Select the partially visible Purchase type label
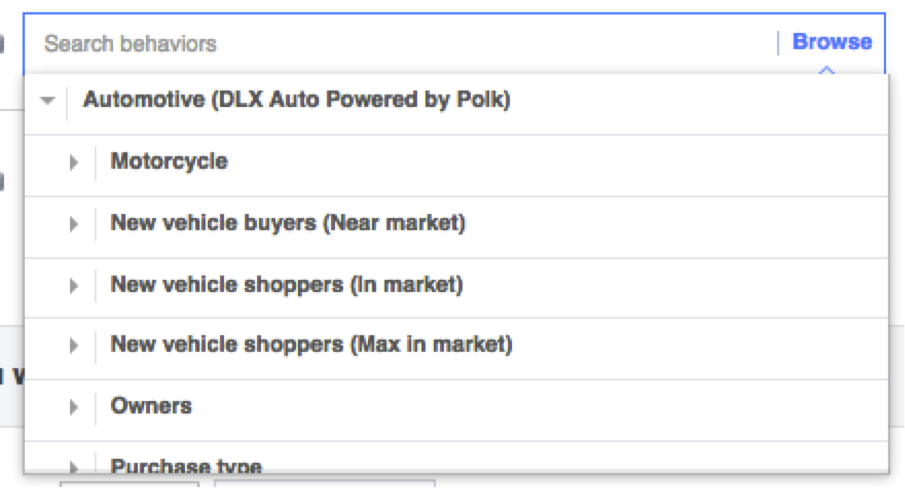The image size is (905, 488). [186, 466]
